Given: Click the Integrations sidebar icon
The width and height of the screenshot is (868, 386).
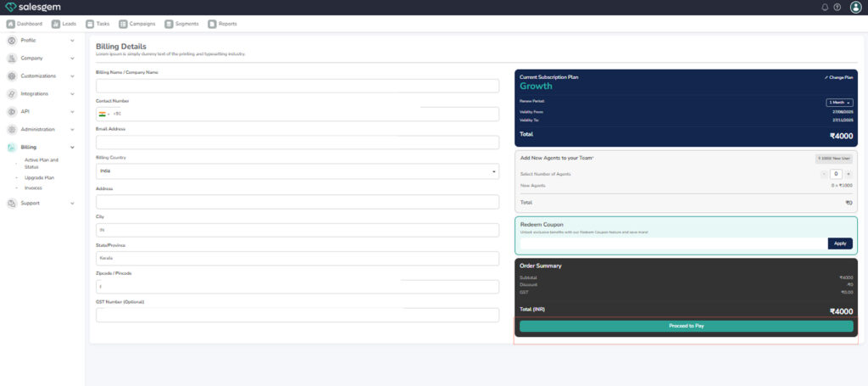Looking at the screenshot, I should tap(12, 94).
